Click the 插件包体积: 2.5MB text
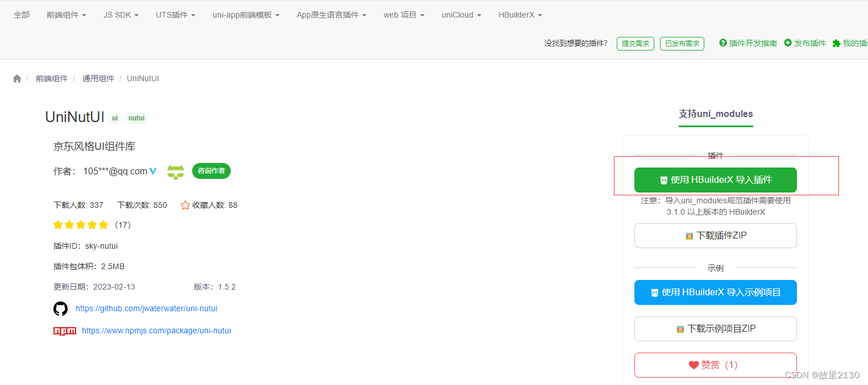The width and height of the screenshot is (868, 385). pyautogui.click(x=89, y=266)
